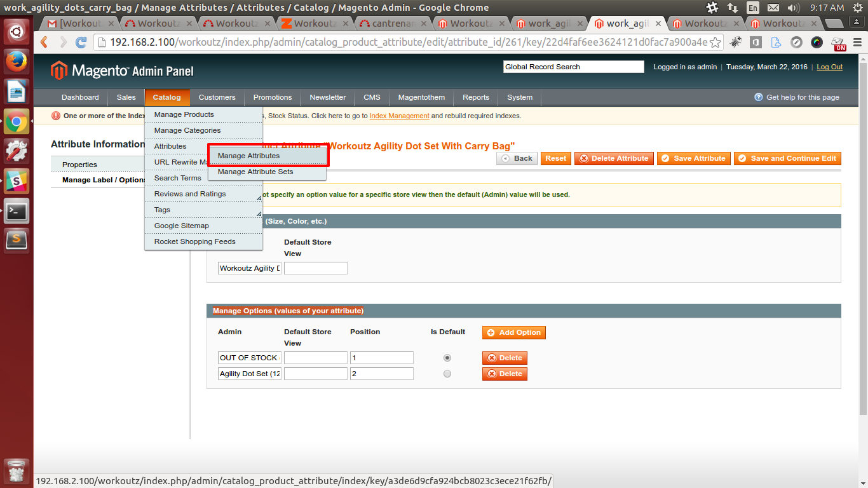
Task: Select Rocket Shopping Feeds menu item
Action: pyautogui.click(x=204, y=241)
